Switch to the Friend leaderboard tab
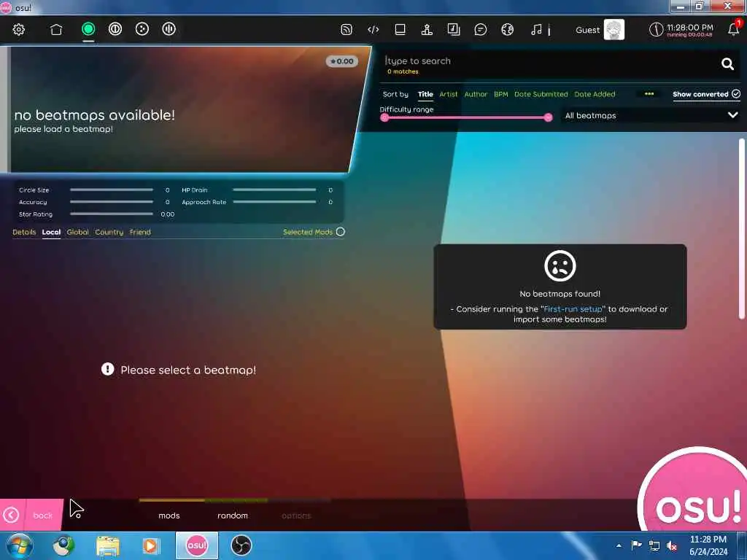 (x=140, y=232)
